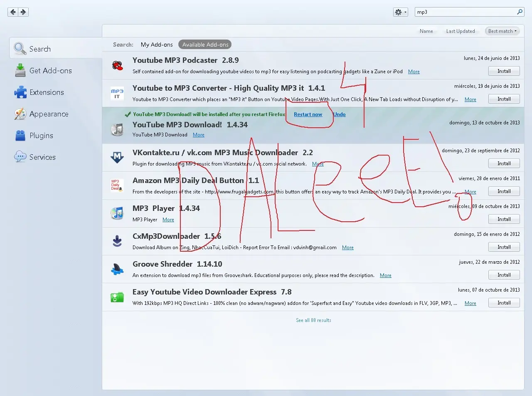Show more about MP3 Player
Viewport: 532px width, 396px height.
pyautogui.click(x=168, y=220)
